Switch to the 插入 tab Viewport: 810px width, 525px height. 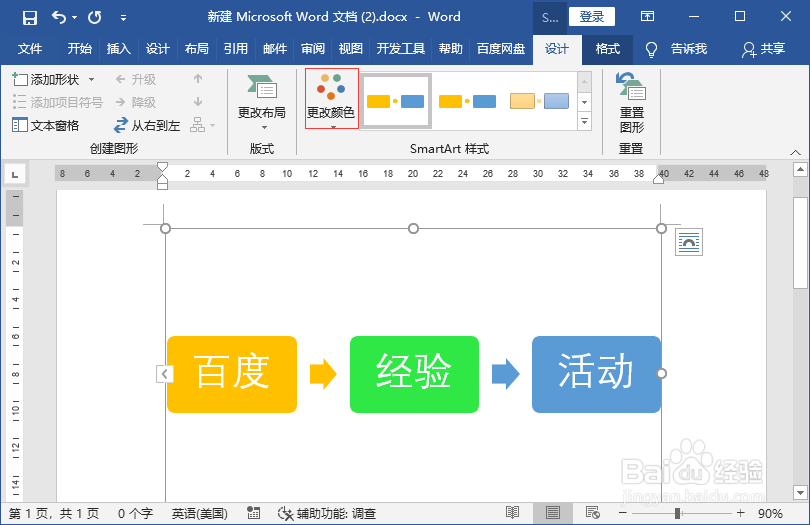[x=119, y=49]
